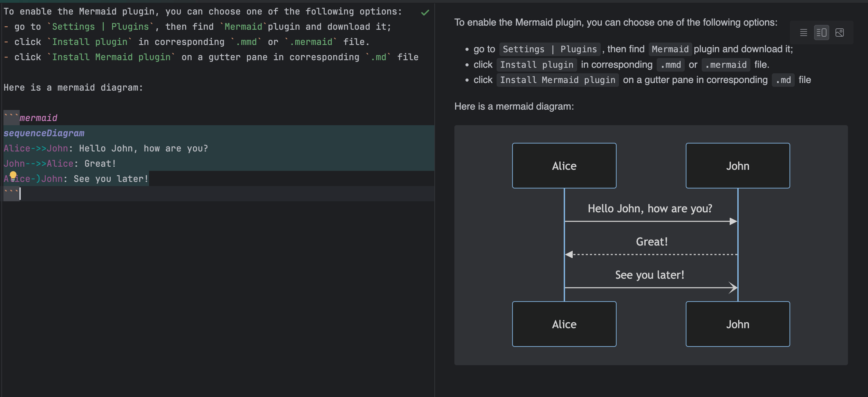This screenshot has height=397, width=868.
Task: Click Alice->>John message line in editor
Action: 105,147
